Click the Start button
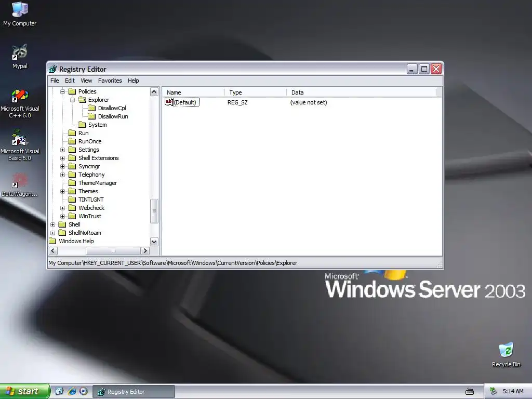 [x=25, y=391]
